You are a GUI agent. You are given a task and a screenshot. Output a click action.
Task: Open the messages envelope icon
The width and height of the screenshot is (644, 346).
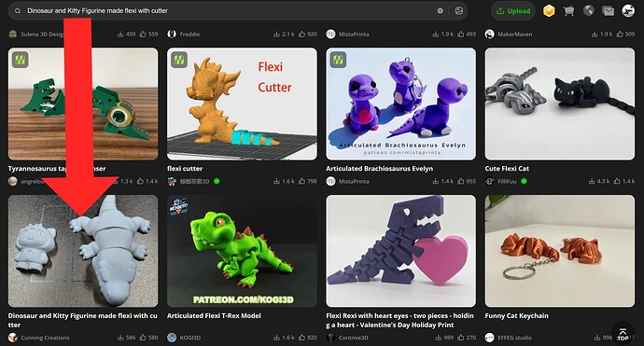[608, 11]
